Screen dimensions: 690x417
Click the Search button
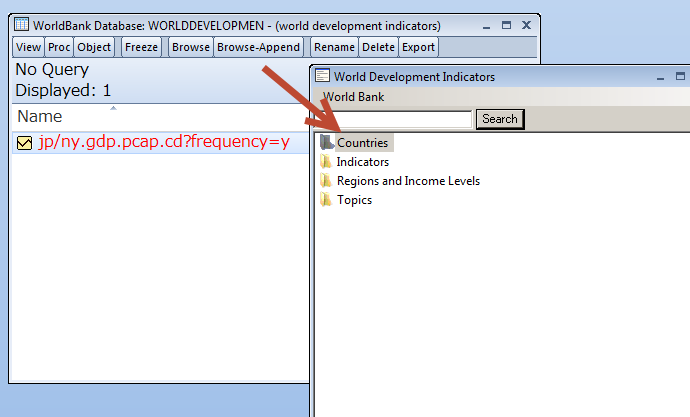[x=500, y=119]
